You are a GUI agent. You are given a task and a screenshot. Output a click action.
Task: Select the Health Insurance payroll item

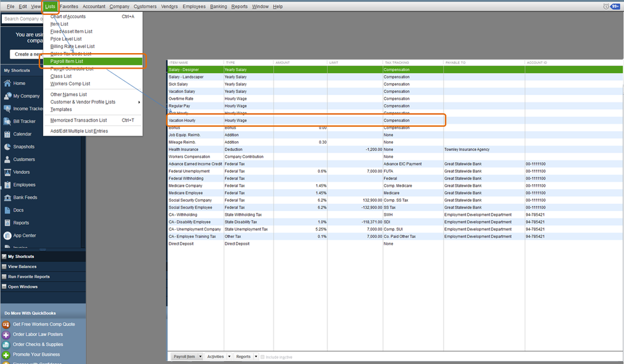pyautogui.click(x=395, y=149)
